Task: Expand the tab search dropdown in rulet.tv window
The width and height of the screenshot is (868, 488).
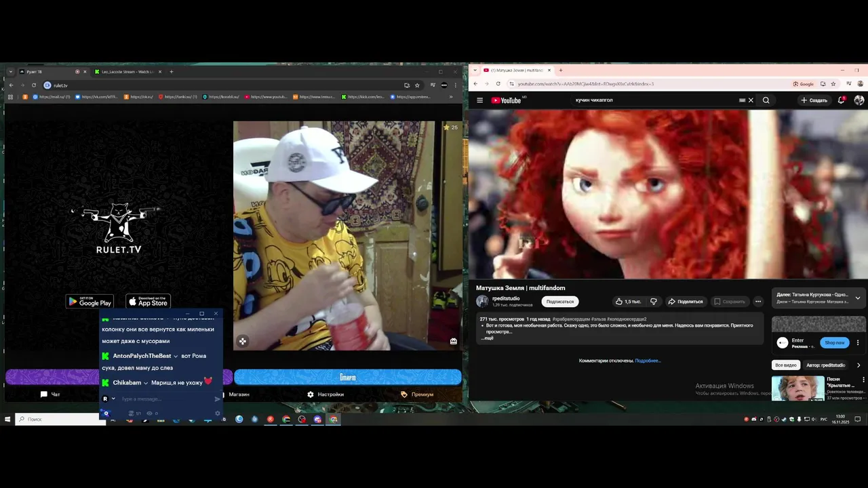Action: pos(11,72)
